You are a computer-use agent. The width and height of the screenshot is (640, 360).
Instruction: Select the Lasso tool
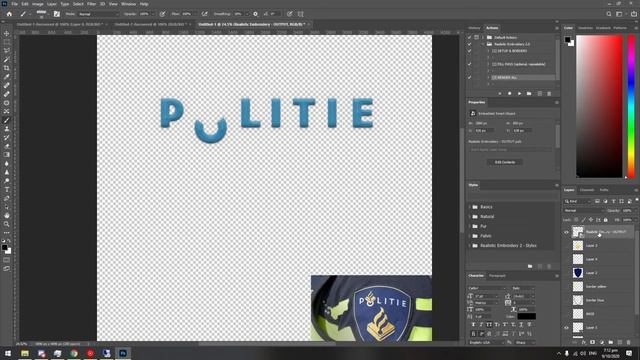[7, 51]
